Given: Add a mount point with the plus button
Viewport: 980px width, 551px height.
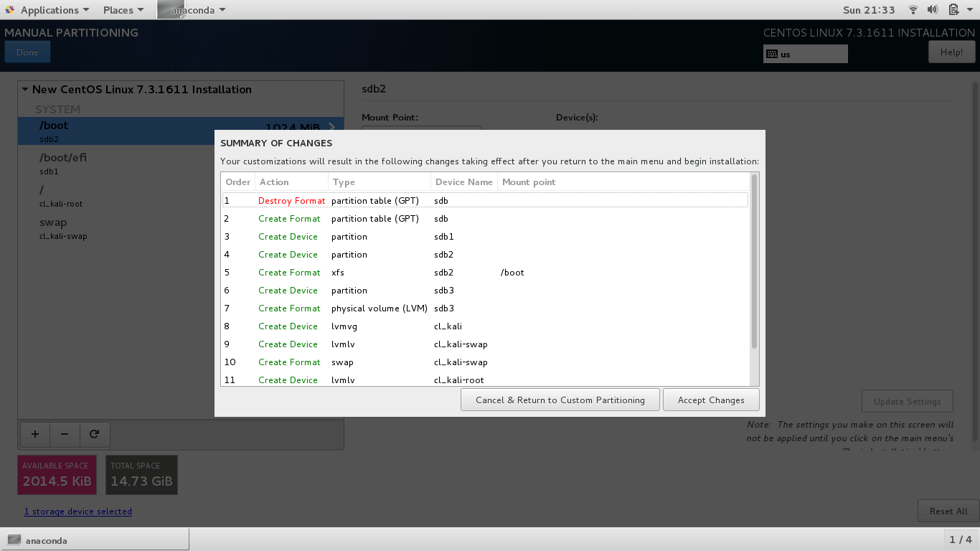Looking at the screenshot, I should (x=35, y=434).
